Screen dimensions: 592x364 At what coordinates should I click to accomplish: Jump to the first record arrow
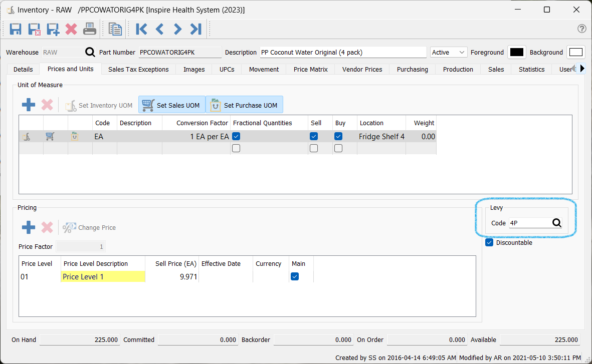[x=141, y=29]
